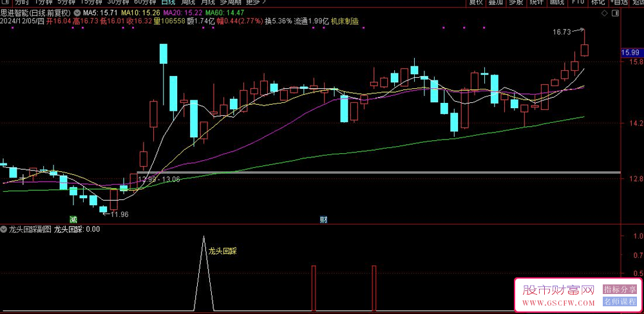This screenshot has width=644, height=314.
Task: Select the latest red candlestick near 16.73
Action: (585, 50)
